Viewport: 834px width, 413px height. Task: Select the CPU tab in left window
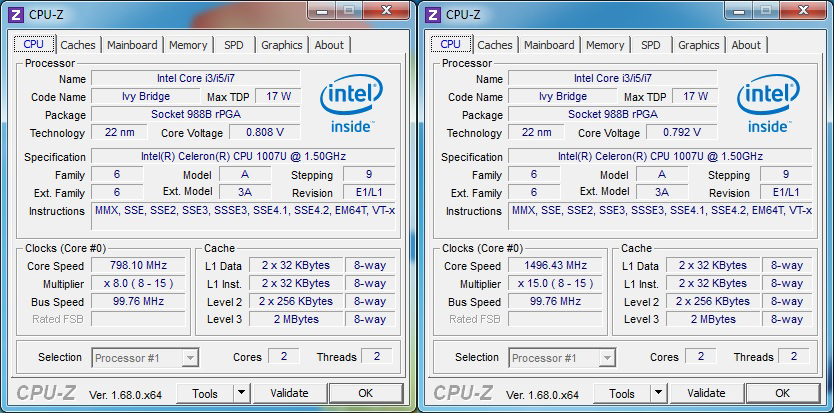pyautogui.click(x=34, y=44)
